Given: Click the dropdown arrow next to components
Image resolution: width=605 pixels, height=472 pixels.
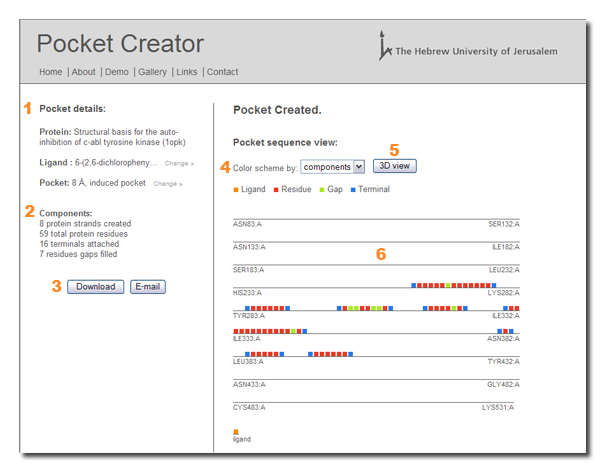Looking at the screenshot, I should (359, 167).
